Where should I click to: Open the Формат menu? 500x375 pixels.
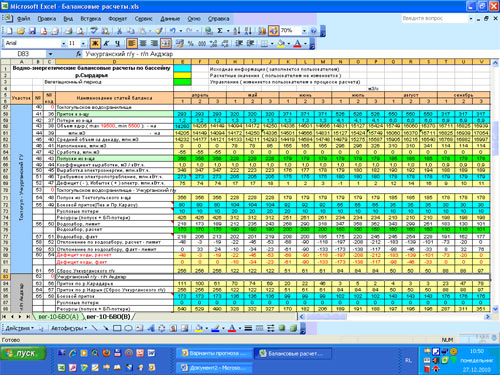[x=117, y=19]
